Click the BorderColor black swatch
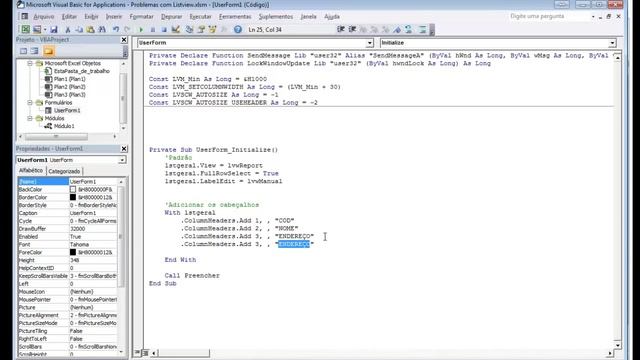The width and height of the screenshot is (640, 360). point(73,197)
